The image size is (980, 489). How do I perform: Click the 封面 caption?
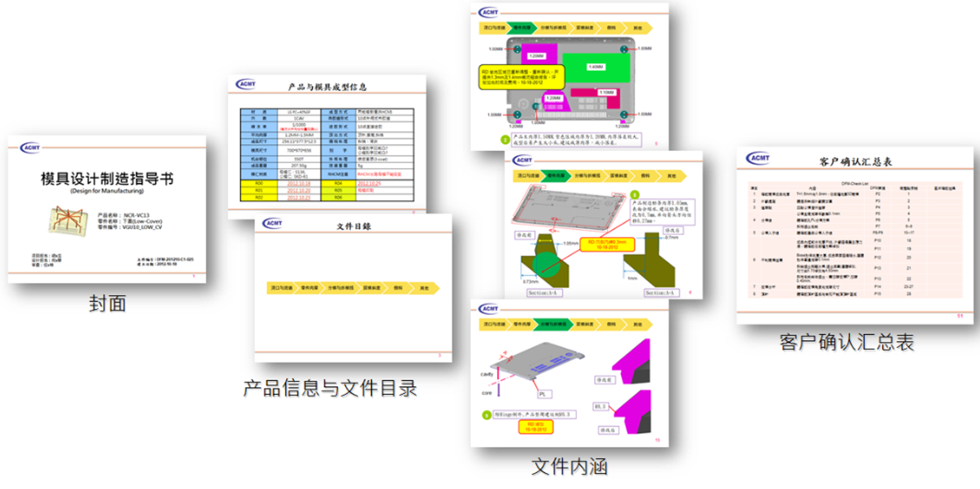(x=107, y=304)
